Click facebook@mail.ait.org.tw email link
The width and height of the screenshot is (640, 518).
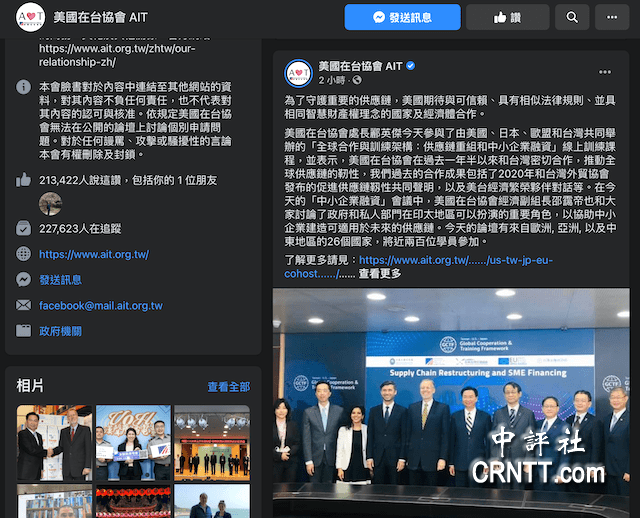pyautogui.click(x=101, y=306)
